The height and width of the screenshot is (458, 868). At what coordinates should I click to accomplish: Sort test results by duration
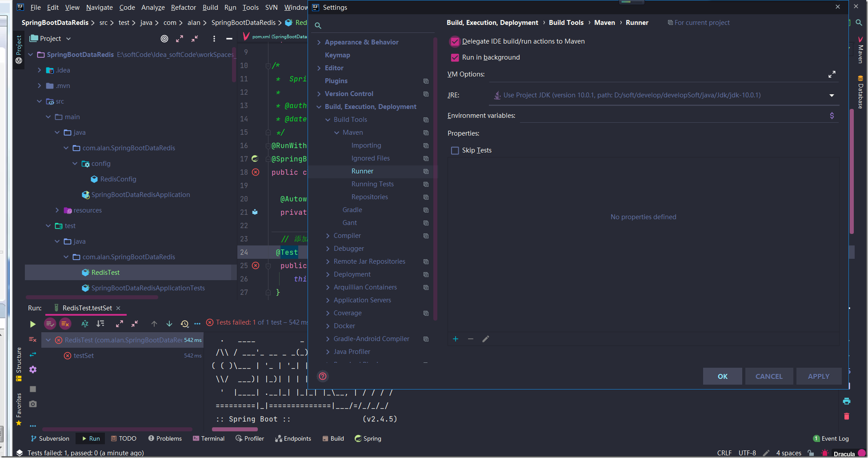tap(100, 324)
